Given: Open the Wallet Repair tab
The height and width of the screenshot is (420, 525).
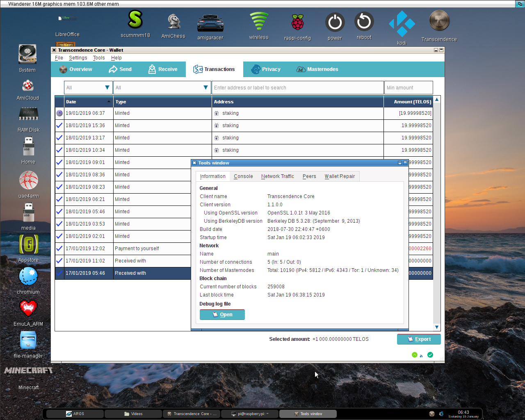Looking at the screenshot, I should (340, 176).
